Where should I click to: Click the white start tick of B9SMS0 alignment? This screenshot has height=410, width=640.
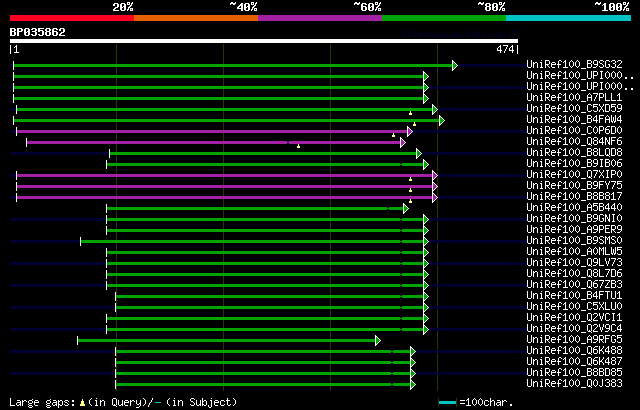pos(80,242)
